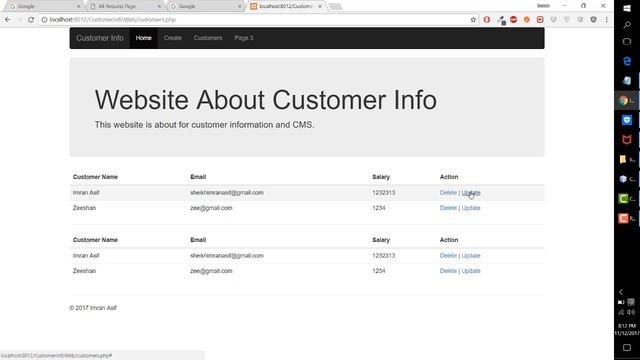Launch Microsoft Edge from the taskbar
Image resolution: width=640 pixels, height=360 pixels.
627,61
